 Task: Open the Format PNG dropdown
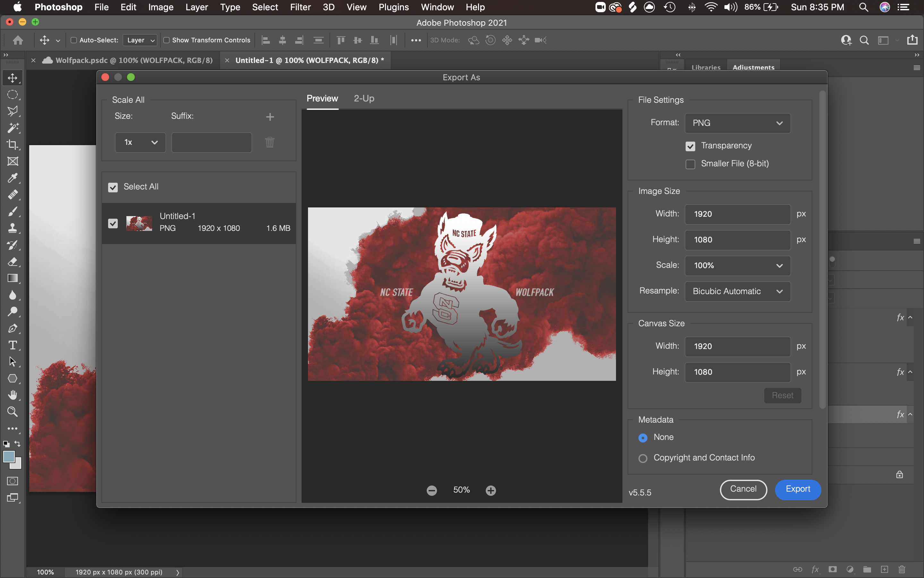click(738, 123)
